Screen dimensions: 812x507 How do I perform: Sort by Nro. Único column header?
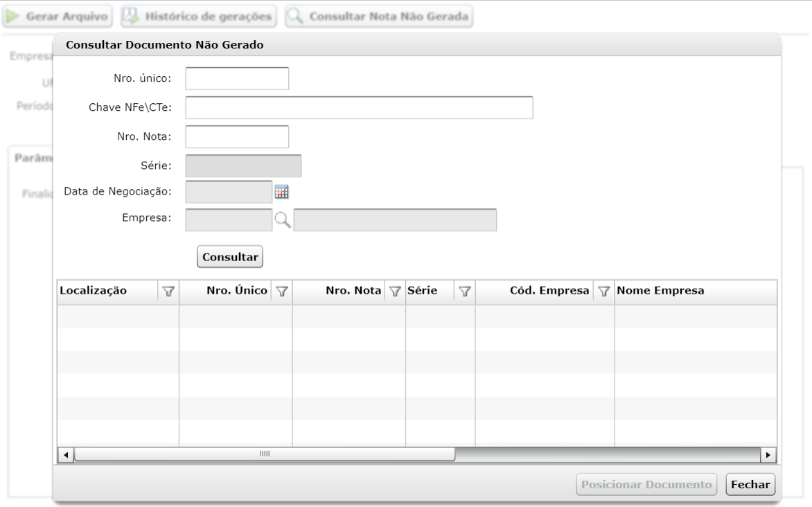[x=237, y=290]
